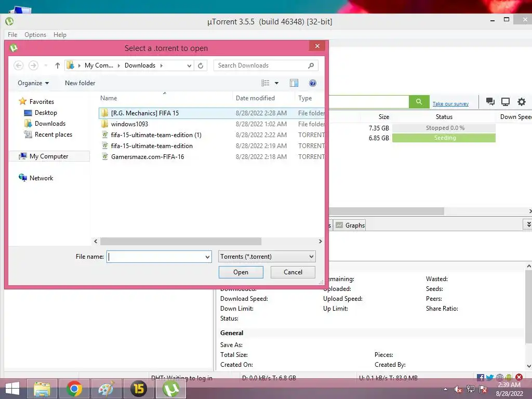Click muted volume icon in system tray

[458, 389]
